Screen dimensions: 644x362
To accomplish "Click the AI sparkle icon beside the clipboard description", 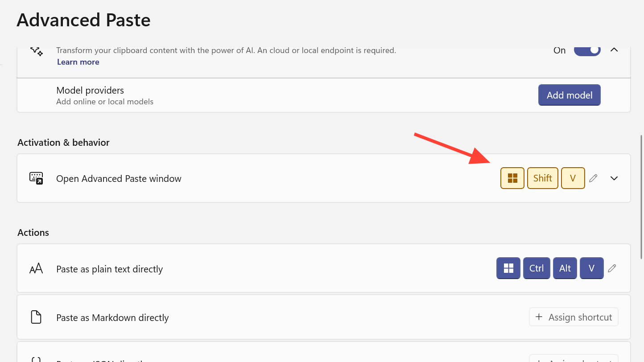I will pyautogui.click(x=37, y=51).
